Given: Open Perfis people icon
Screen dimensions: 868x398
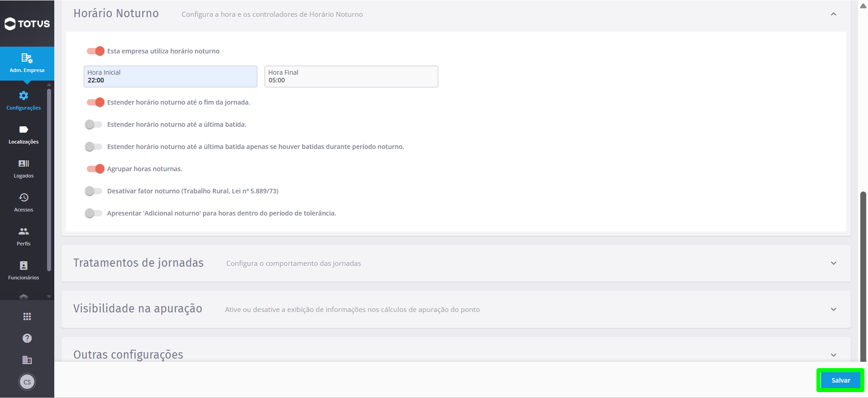Looking at the screenshot, I should tap(24, 231).
